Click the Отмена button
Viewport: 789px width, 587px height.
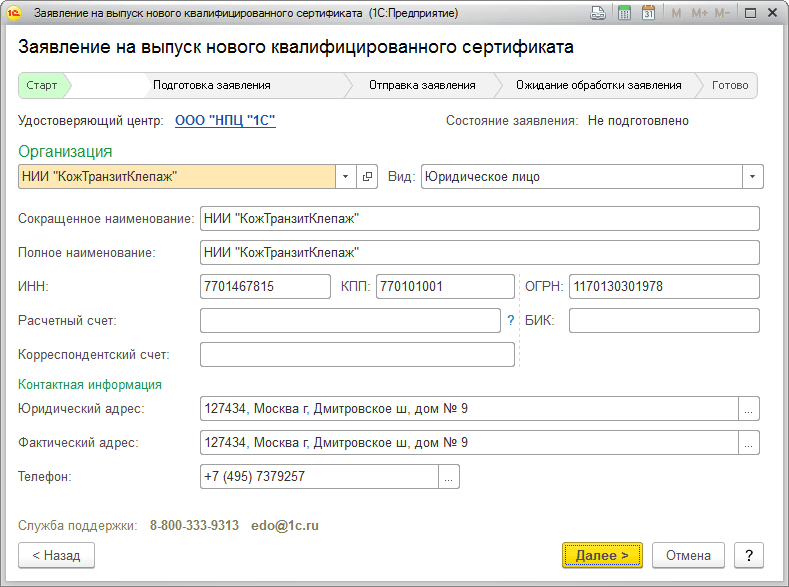(688, 555)
